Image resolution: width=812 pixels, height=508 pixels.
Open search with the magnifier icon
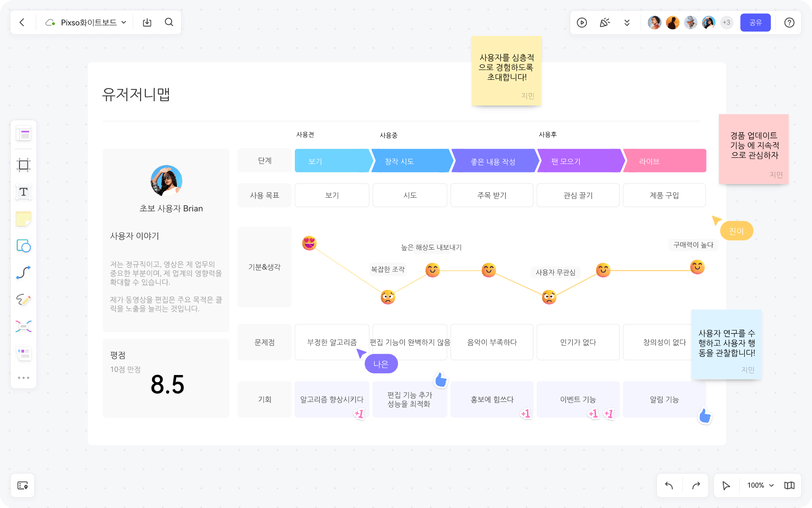click(169, 22)
